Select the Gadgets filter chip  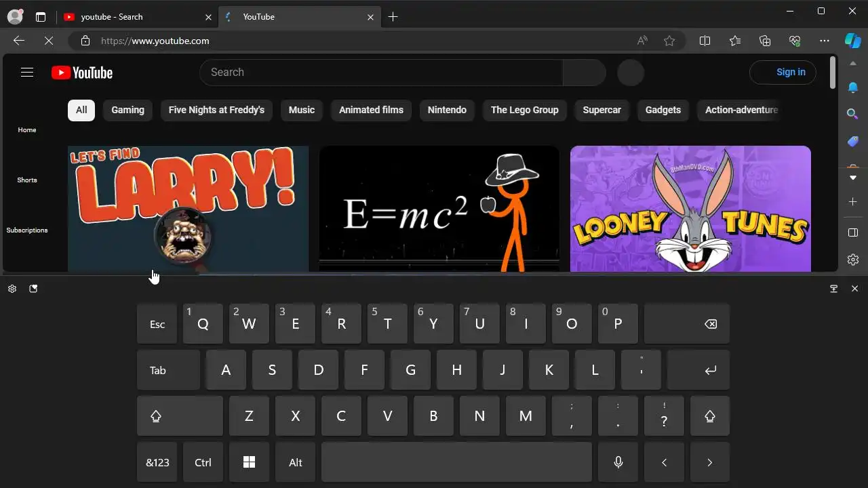pos(663,110)
